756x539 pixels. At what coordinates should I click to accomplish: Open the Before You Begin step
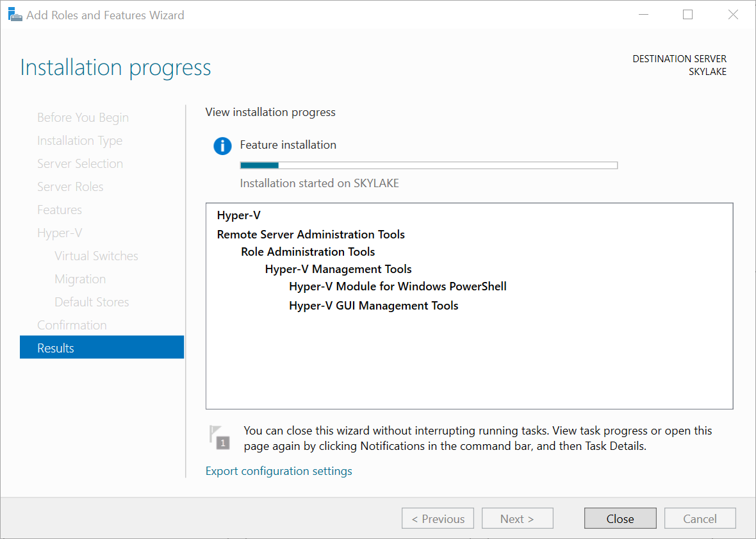[83, 118]
